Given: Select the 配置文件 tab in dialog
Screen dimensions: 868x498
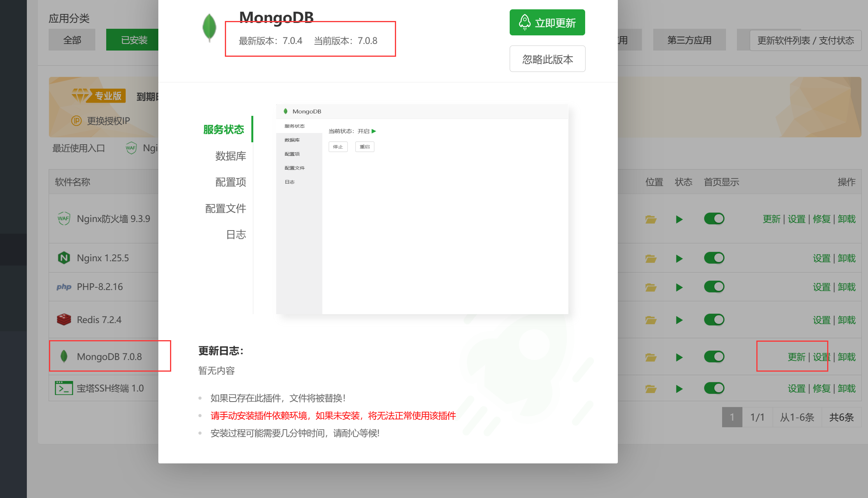Looking at the screenshot, I should [x=225, y=208].
